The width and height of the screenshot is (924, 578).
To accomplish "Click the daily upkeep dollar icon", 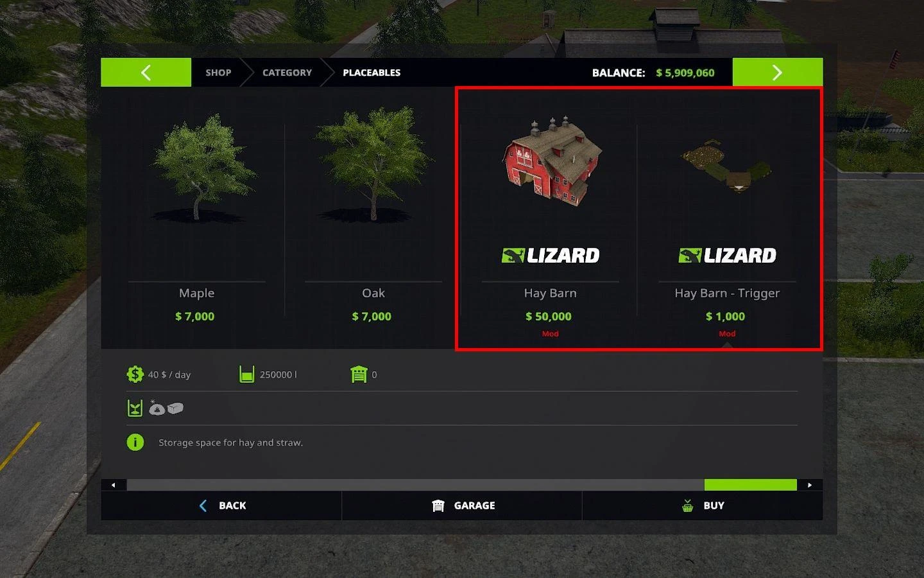I will coord(135,374).
